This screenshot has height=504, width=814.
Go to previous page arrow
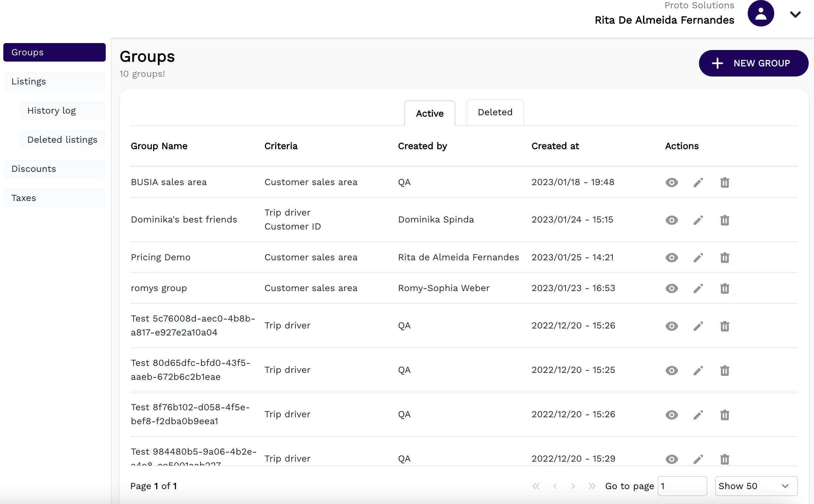(555, 486)
